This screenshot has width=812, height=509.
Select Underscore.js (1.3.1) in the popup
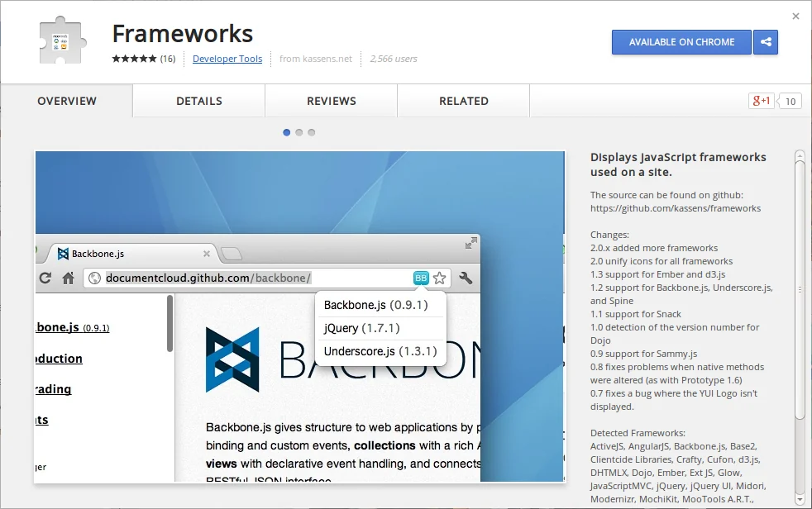(x=380, y=351)
